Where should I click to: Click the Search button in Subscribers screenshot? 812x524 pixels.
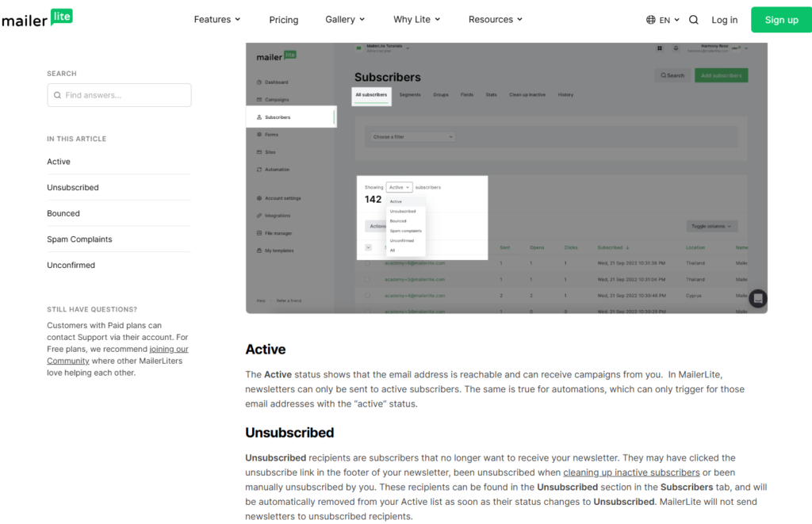[x=672, y=75]
